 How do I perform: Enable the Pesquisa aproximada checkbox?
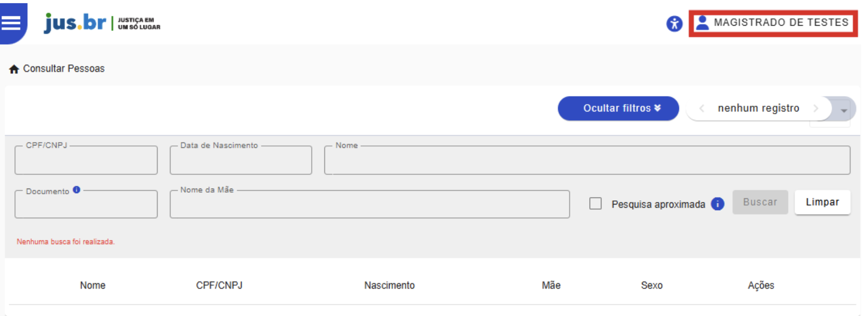[x=595, y=203]
